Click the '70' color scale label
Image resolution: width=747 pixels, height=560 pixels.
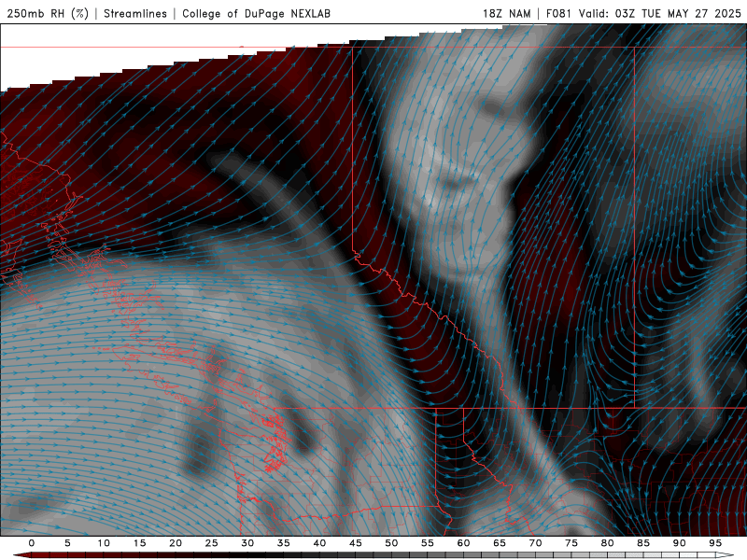(535, 543)
